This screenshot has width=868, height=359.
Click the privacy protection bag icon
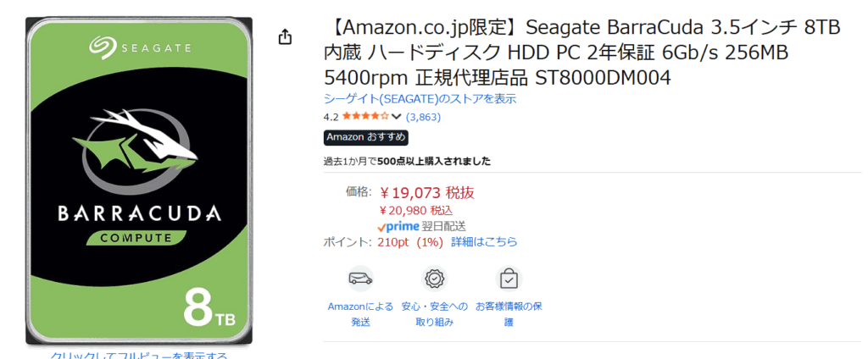pyautogui.click(x=509, y=279)
